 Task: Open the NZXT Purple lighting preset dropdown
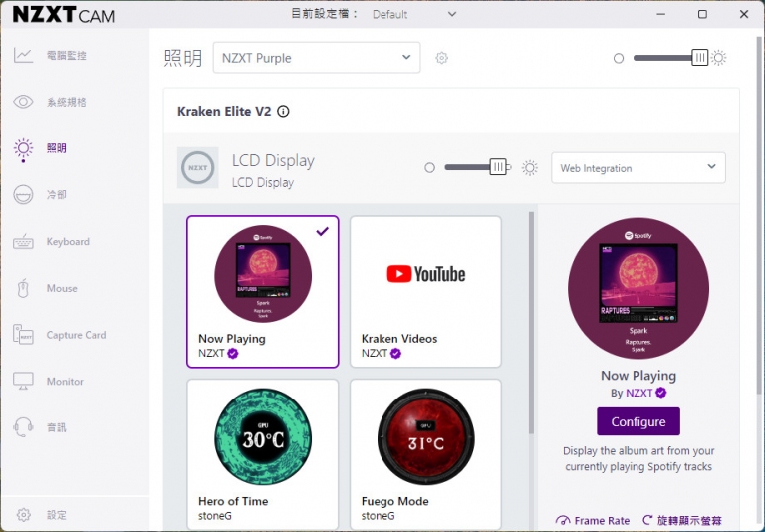click(x=317, y=58)
